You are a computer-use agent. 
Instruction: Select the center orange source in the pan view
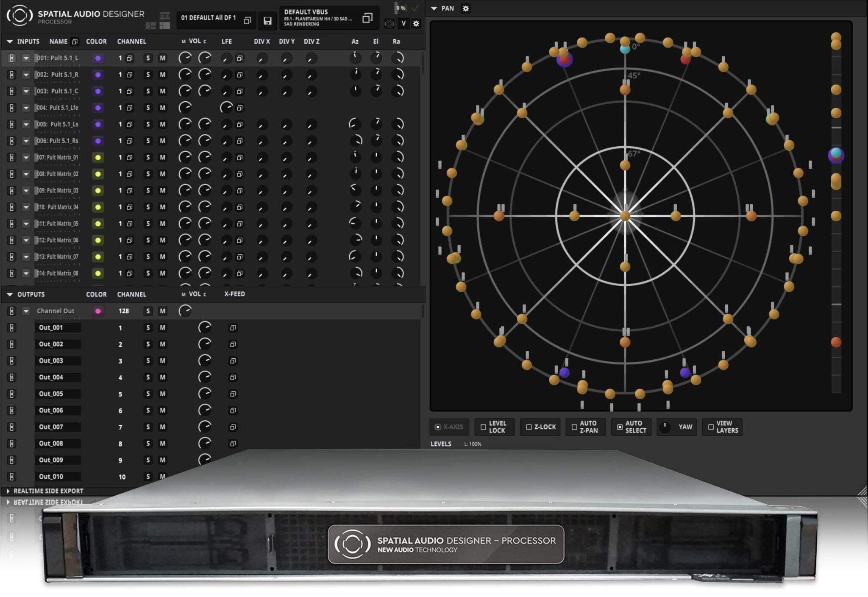625,216
